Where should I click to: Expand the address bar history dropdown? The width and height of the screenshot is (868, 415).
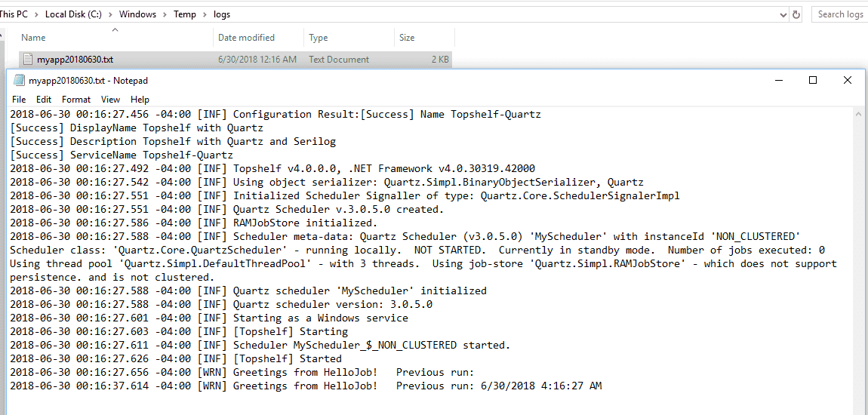tap(783, 15)
